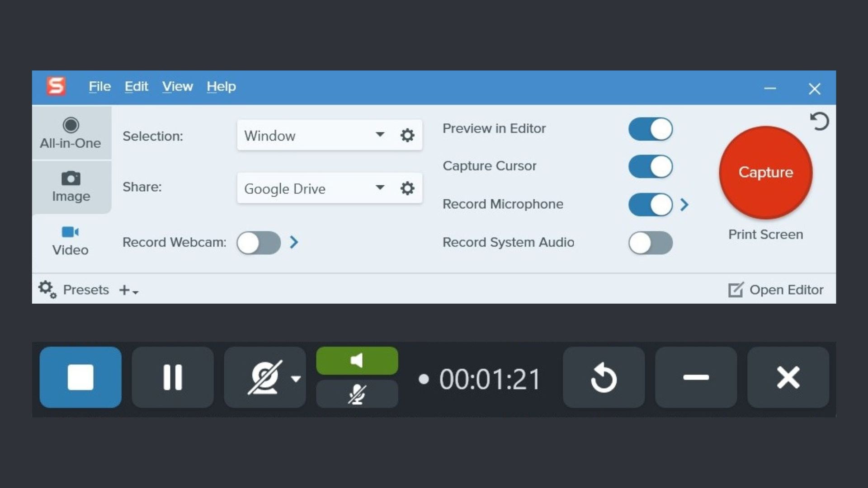Open Selection settings gear icon
Image resolution: width=868 pixels, height=488 pixels.
(407, 135)
